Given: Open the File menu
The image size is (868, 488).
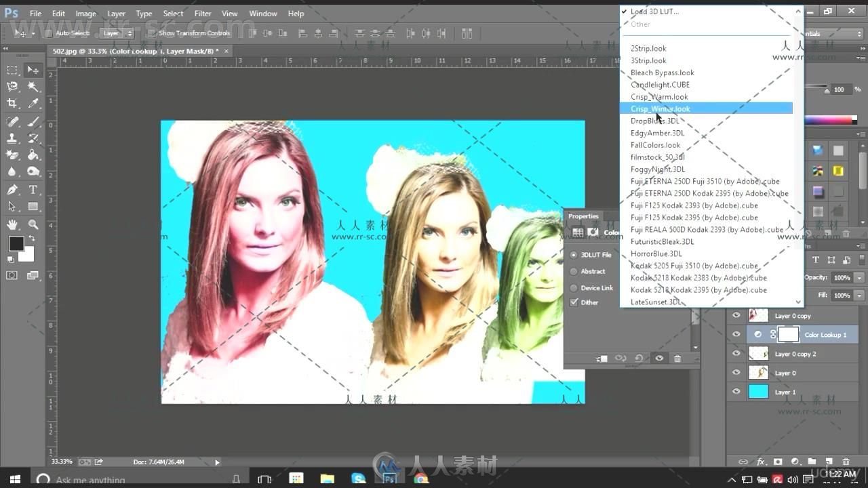Looking at the screenshot, I should [35, 14].
